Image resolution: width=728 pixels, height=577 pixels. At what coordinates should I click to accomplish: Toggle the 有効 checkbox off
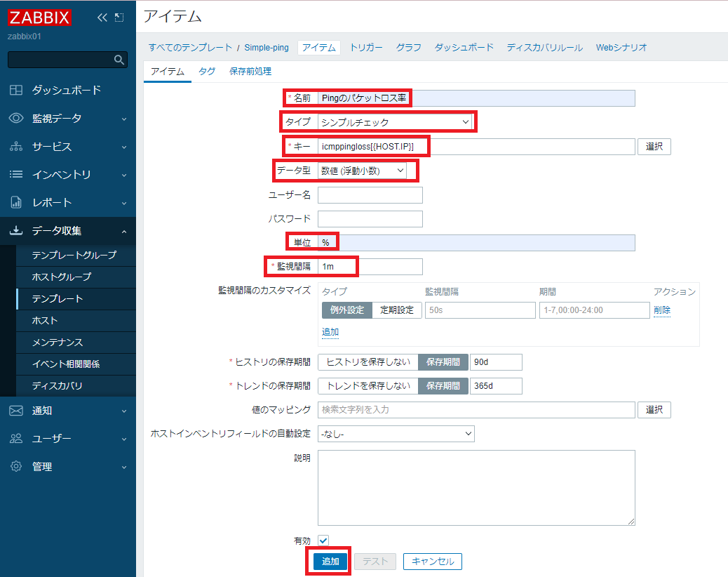pos(323,540)
